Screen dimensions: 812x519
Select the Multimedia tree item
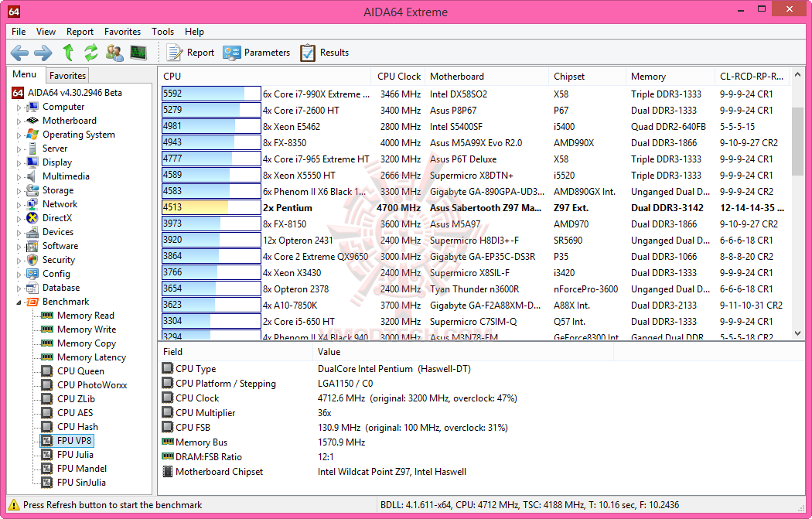[65, 176]
